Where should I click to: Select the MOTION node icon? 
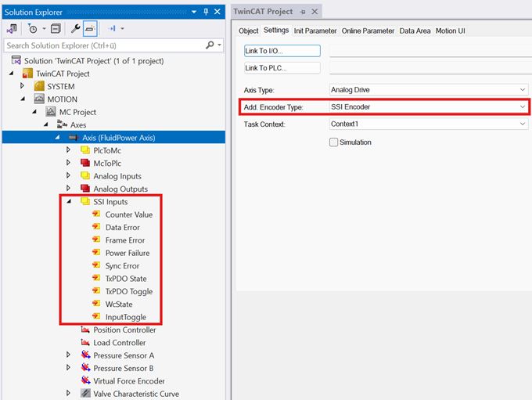[39, 99]
